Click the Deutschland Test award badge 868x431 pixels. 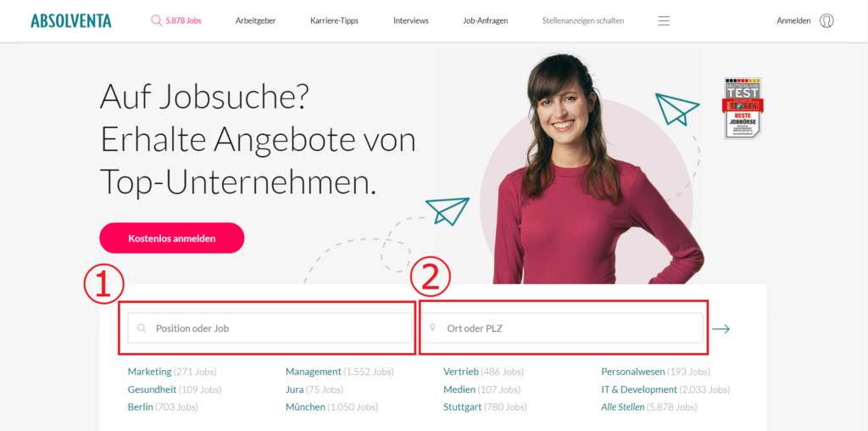click(x=743, y=108)
